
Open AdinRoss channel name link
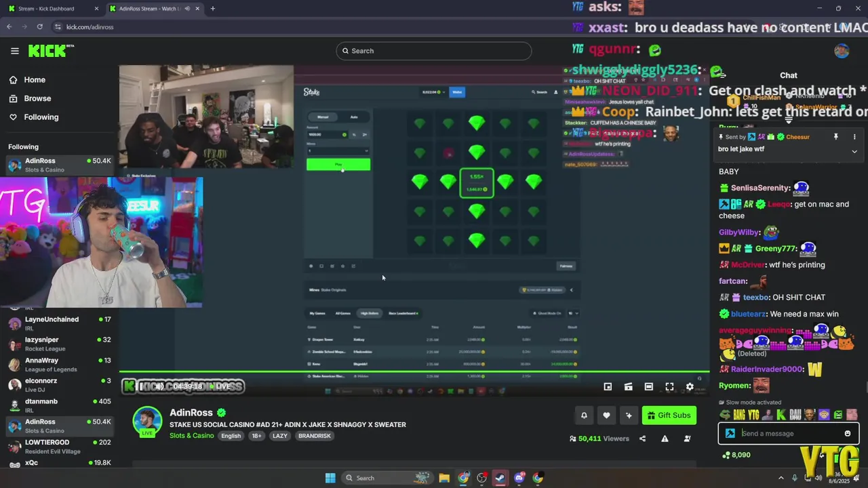tap(191, 413)
